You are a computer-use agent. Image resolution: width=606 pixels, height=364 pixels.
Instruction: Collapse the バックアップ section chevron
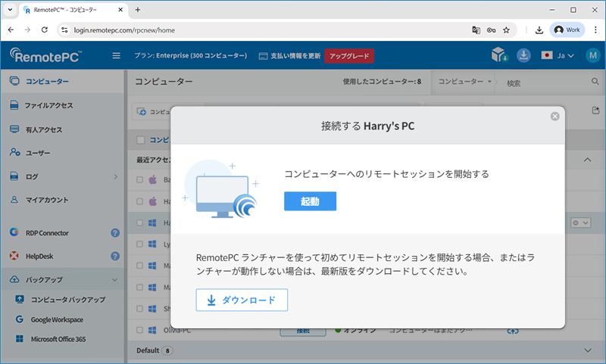point(115,279)
